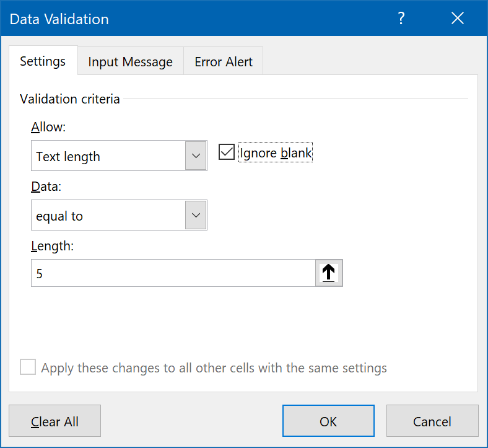Focus the Length input field containing 5
Viewport: 488px width, 448px height.
173,273
